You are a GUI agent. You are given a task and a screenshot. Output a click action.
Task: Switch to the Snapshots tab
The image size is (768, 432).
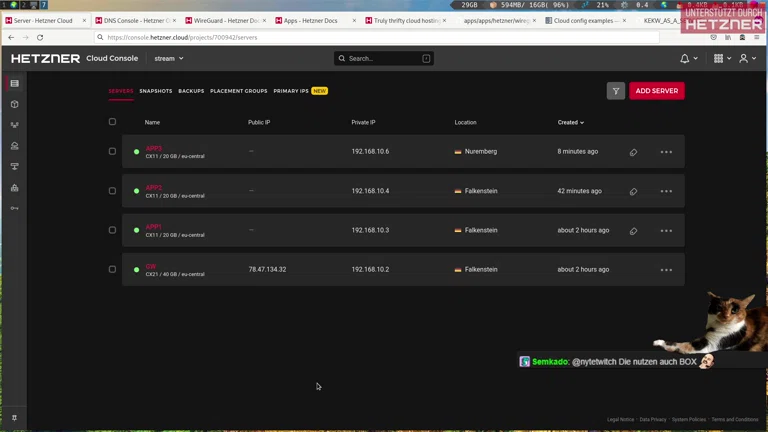[156, 91]
